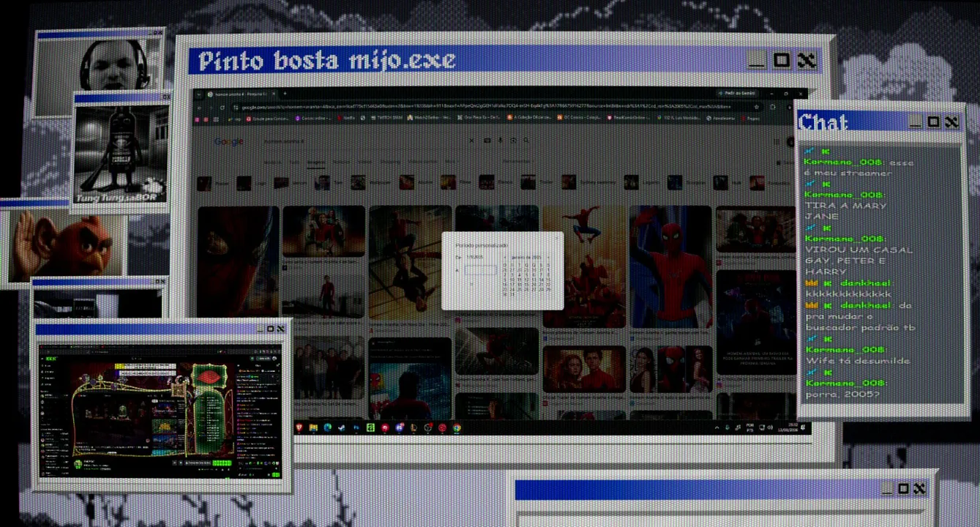Open a new browser tab
The image size is (980, 527).
pos(285,94)
